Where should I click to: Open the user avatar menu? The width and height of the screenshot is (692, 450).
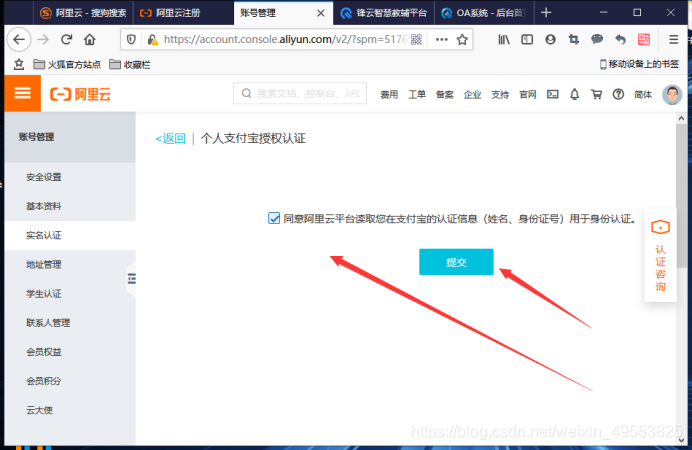[x=672, y=94]
